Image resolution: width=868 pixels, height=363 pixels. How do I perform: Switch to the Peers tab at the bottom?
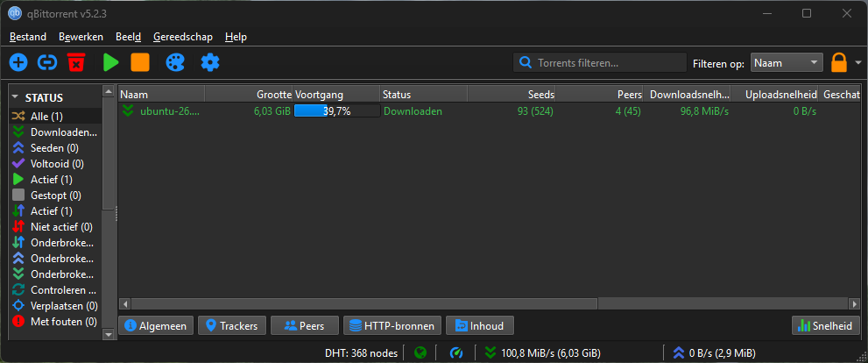[x=305, y=326]
